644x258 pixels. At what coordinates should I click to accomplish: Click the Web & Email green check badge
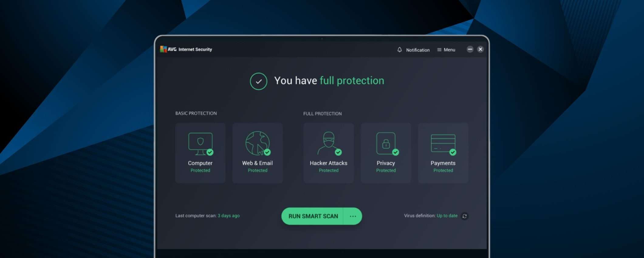(x=267, y=152)
